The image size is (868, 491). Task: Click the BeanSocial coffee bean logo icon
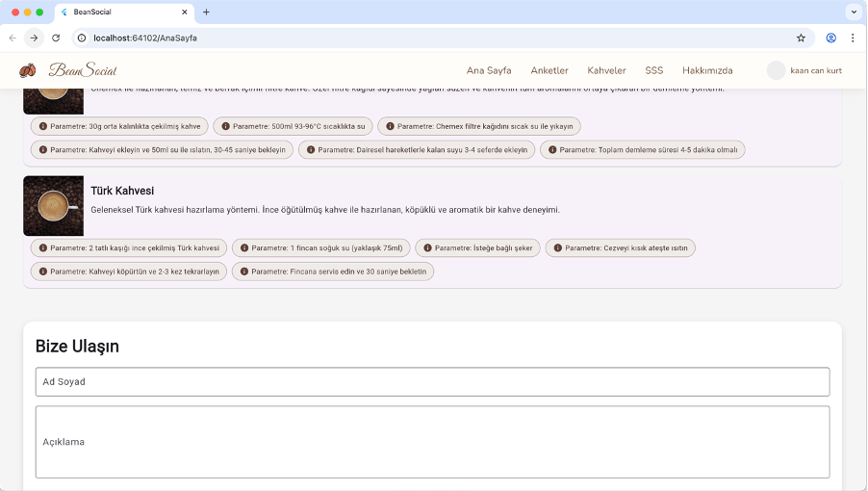[28, 70]
